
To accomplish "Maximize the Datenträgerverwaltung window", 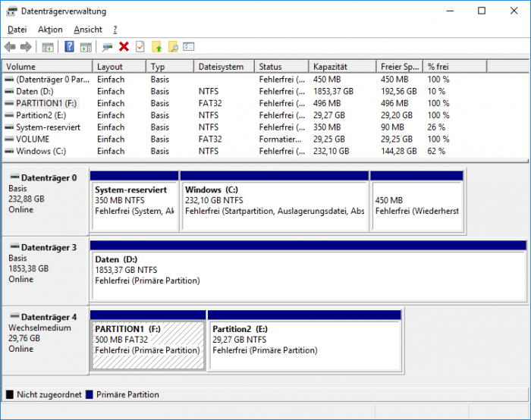I will click(x=482, y=11).
